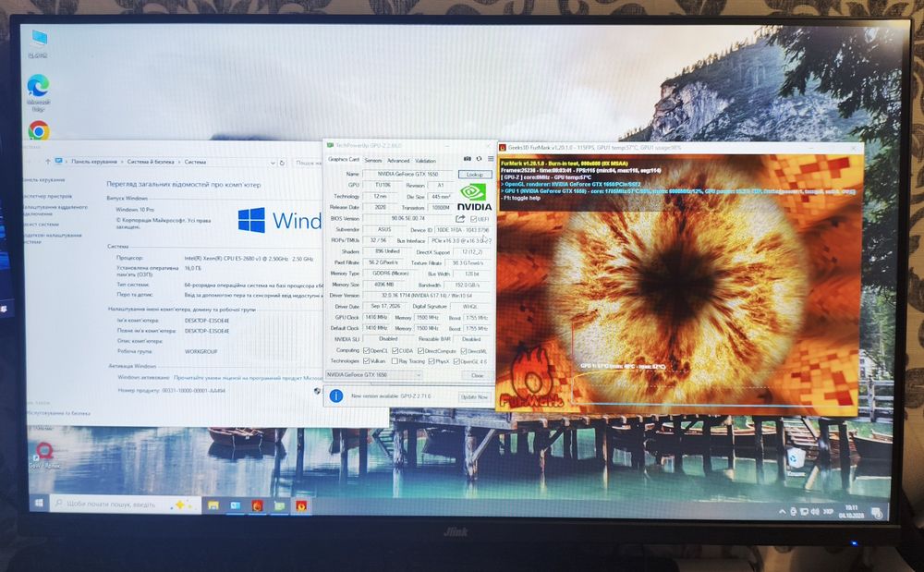Toggle the Vulkan checkbox

tap(366, 361)
